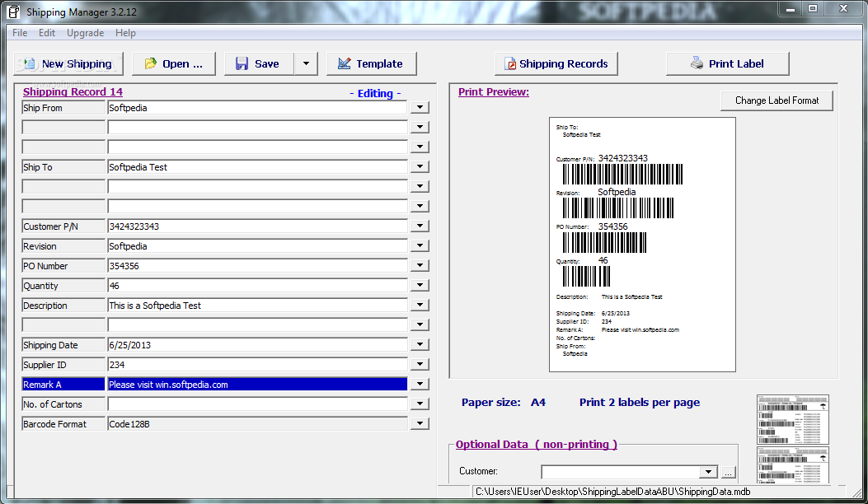Image resolution: width=868 pixels, height=504 pixels.
Task: Click the Print Preview heading link
Action: [x=494, y=92]
